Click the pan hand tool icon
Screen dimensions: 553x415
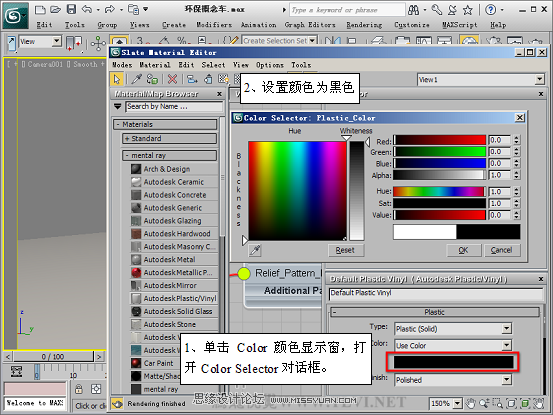coord(470,403)
